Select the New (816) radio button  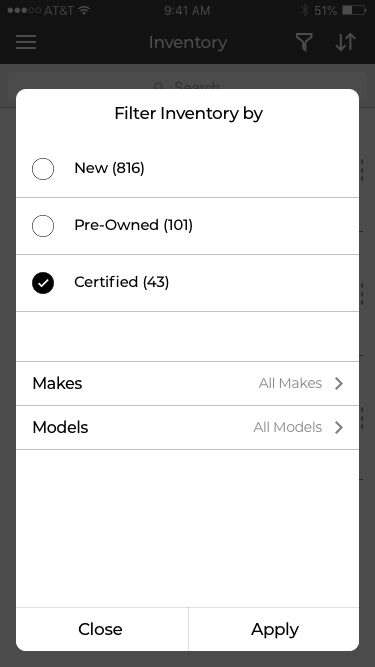[43, 169]
